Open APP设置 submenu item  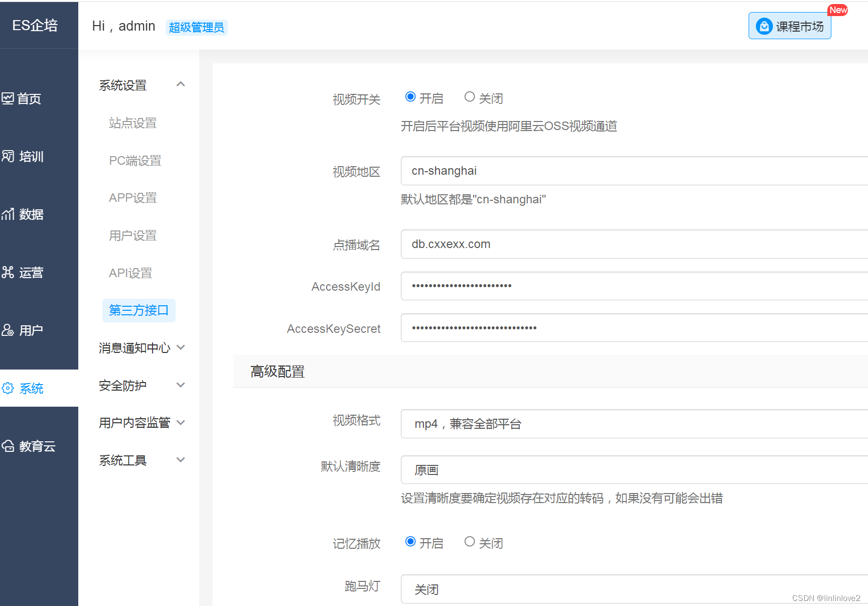click(x=133, y=198)
